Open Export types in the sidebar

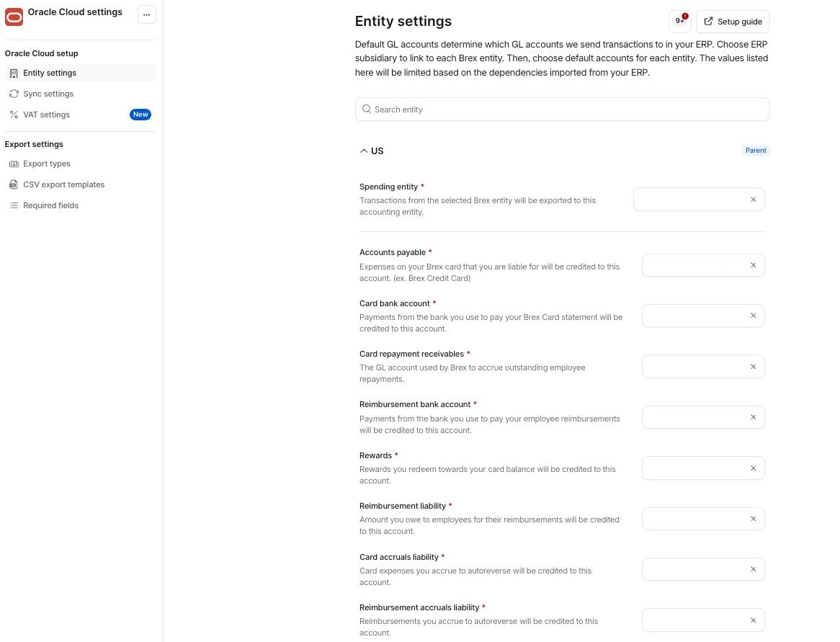(81, 164)
